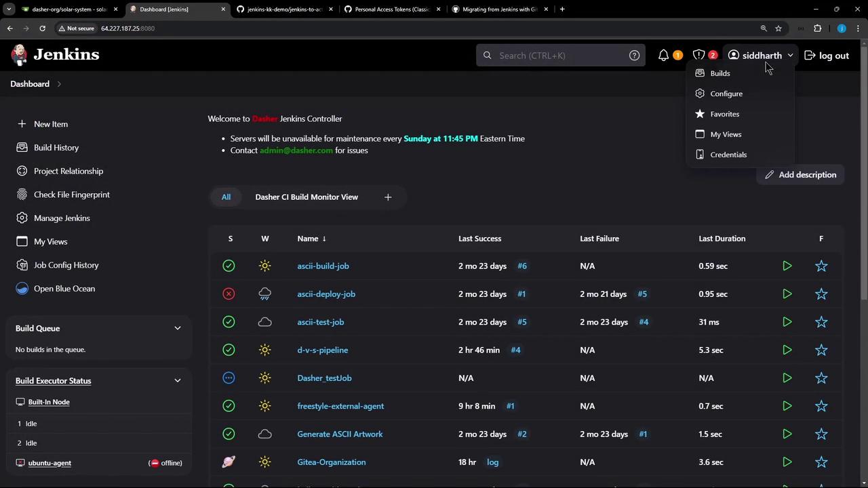Collapse the Build Executor Status panel

(x=178, y=381)
